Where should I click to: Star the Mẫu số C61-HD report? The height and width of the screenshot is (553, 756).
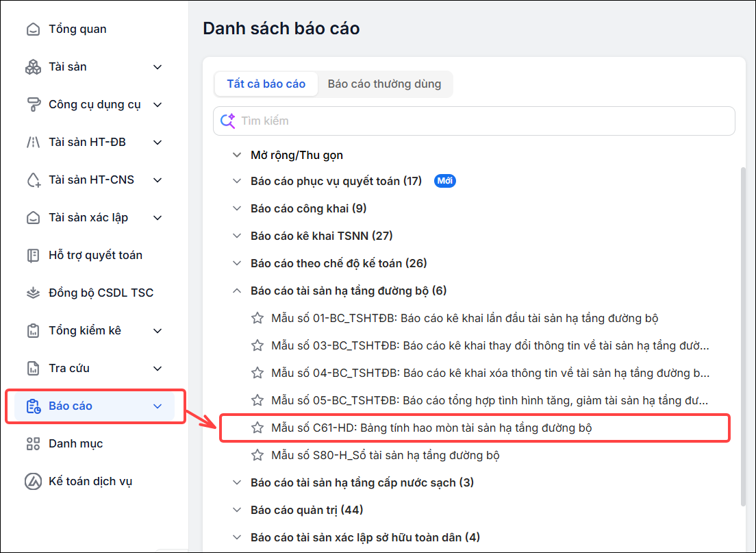pyautogui.click(x=257, y=428)
